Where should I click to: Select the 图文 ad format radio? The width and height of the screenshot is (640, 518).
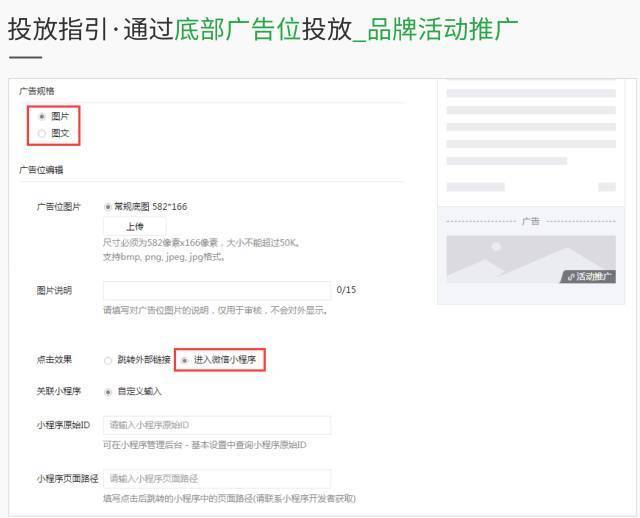[x=42, y=132]
